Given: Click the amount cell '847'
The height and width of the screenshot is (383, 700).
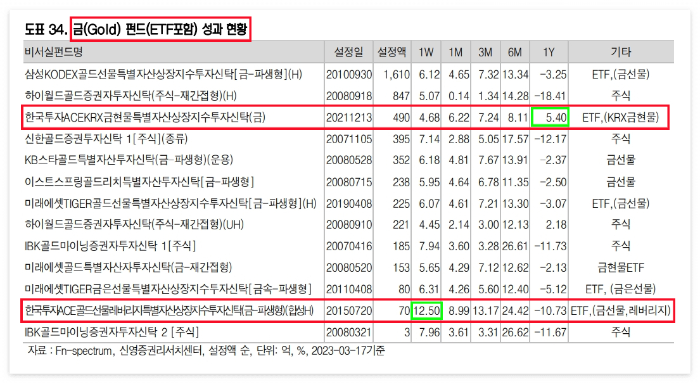Looking at the screenshot, I should (401, 96).
